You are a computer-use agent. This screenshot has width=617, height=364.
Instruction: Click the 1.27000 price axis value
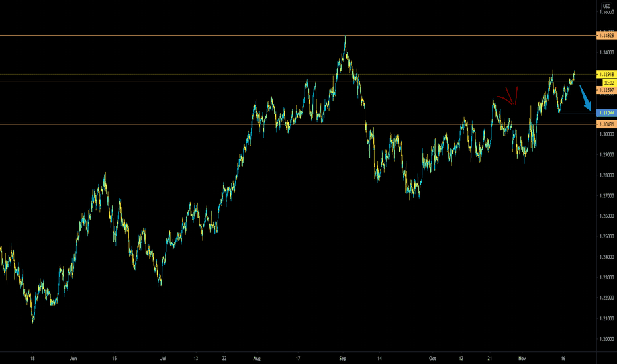point(607,196)
